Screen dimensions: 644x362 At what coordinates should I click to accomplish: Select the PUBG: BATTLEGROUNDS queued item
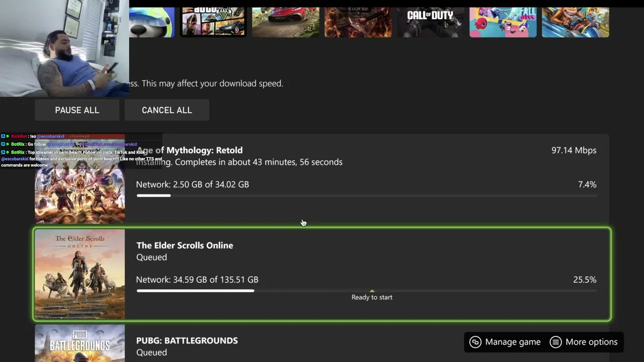click(x=322, y=343)
